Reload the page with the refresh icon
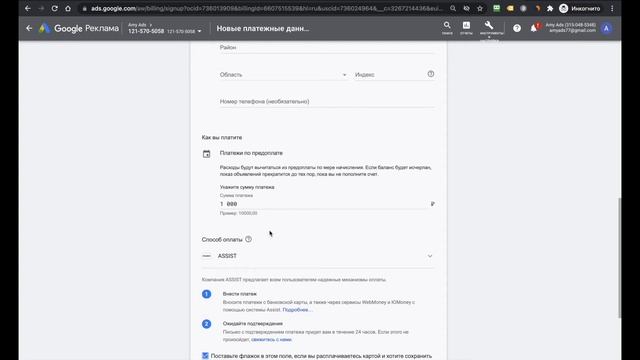Screen dimensions: 640x360 pyautogui.click(x=54, y=8)
